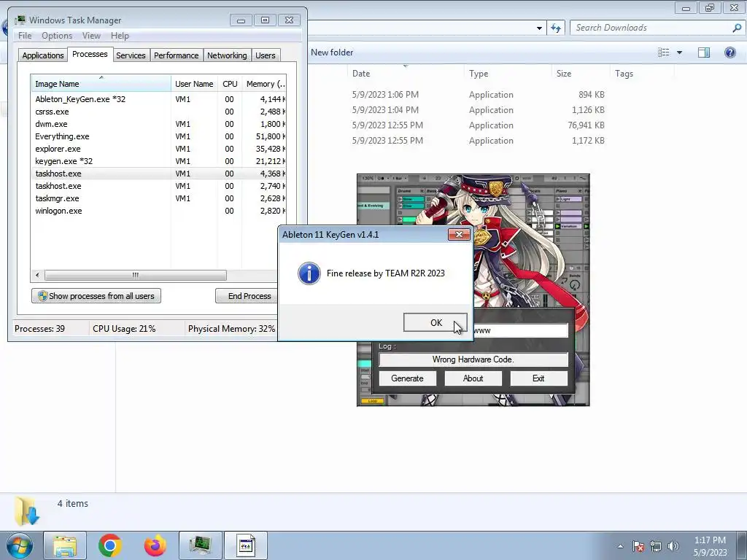The width and height of the screenshot is (747, 560).
Task: Click the Task Manager taskbar icon
Action: (x=200, y=545)
